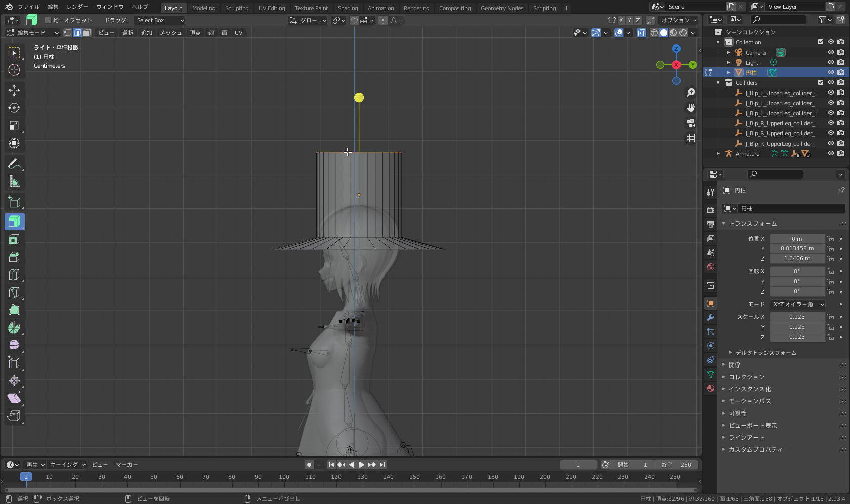
Task: Click the 終了 end frame field
Action: click(676, 465)
